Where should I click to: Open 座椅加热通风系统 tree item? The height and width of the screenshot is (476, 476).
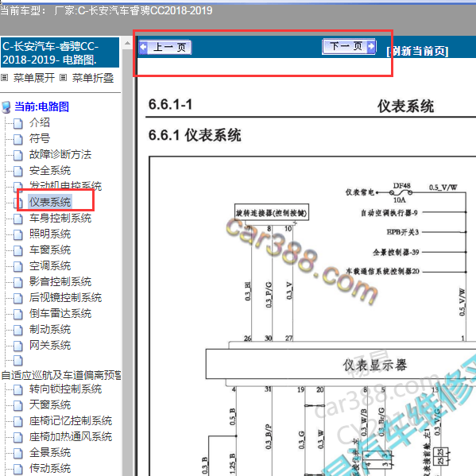71,436
